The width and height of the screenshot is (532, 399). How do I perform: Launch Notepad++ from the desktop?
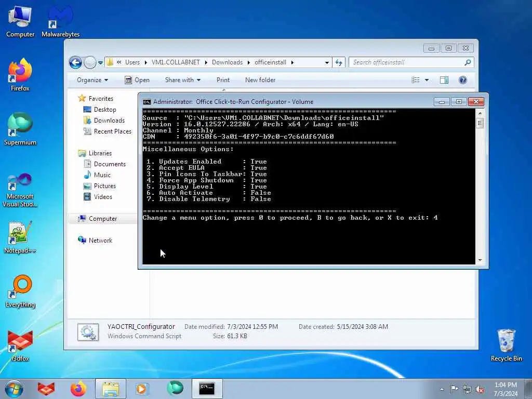point(20,237)
